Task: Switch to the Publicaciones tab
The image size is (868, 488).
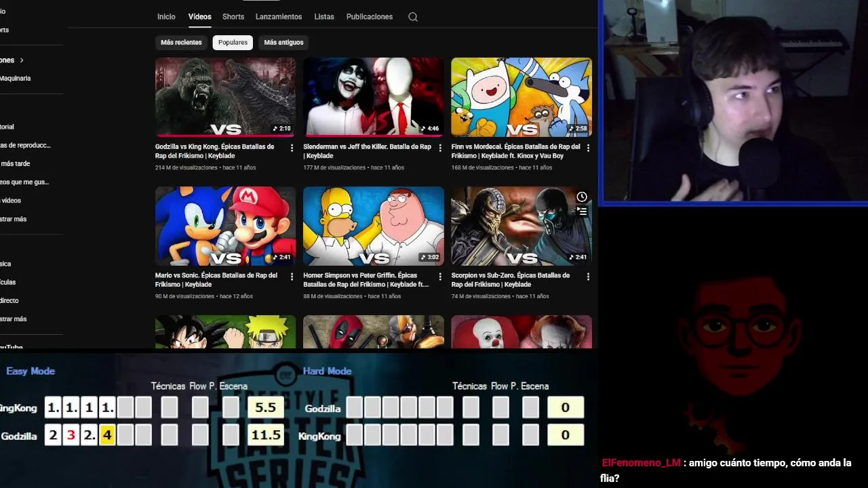Action: (x=370, y=17)
